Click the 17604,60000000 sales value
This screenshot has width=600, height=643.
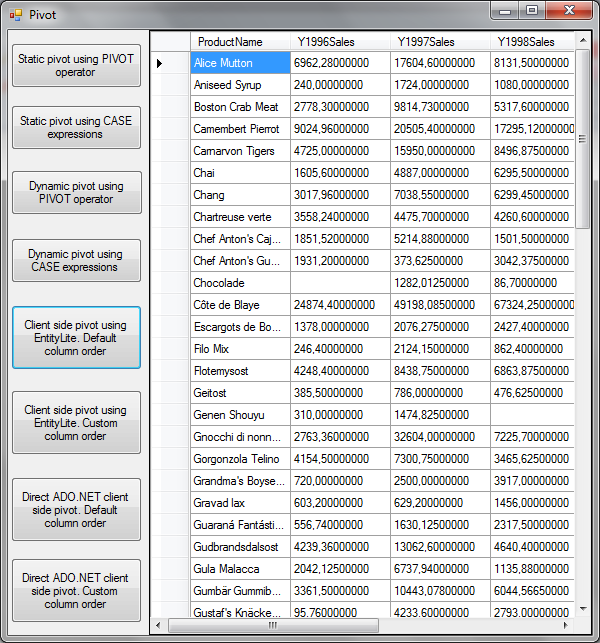pyautogui.click(x=440, y=63)
